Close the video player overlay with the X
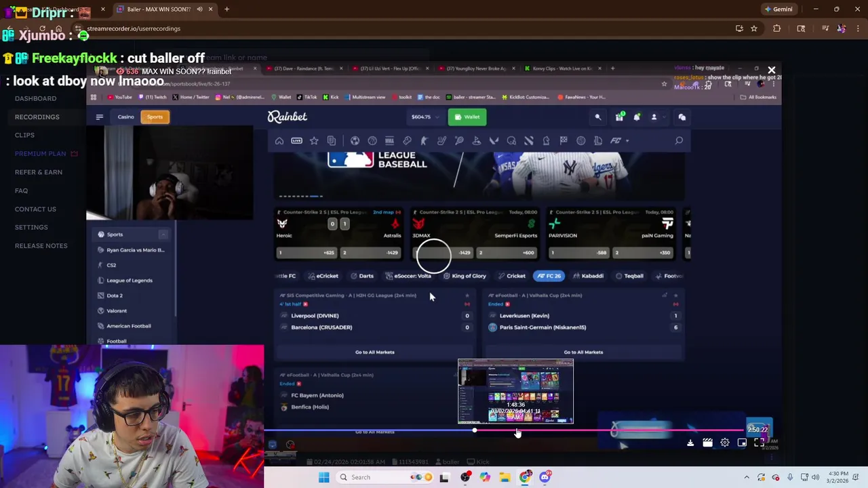This screenshot has width=868, height=488. coord(771,70)
